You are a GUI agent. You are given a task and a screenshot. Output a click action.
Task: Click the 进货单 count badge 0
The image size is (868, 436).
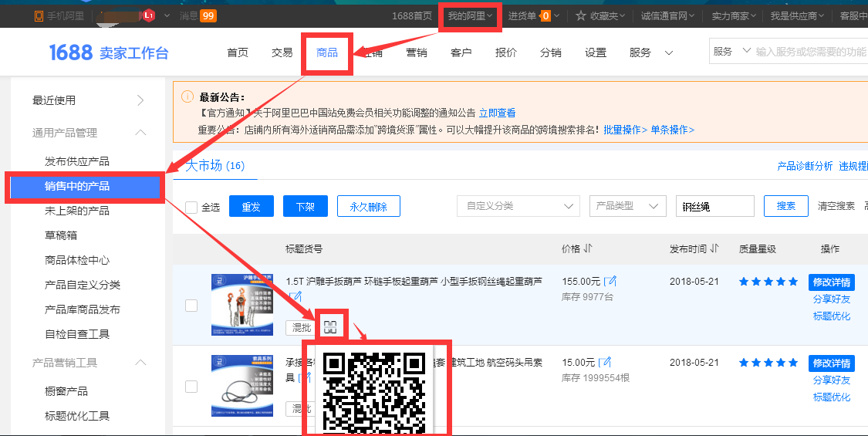click(x=545, y=16)
